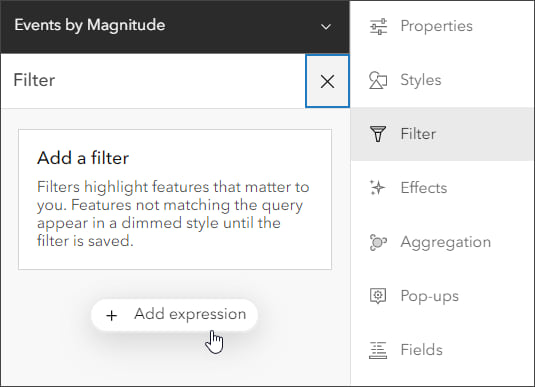Viewport: 535px width, 387px height.
Task: Select the Effects menu label
Action: (423, 188)
